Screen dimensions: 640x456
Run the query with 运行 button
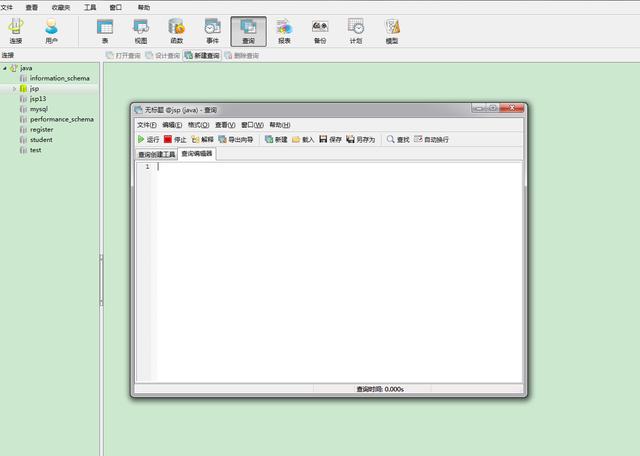click(148, 140)
